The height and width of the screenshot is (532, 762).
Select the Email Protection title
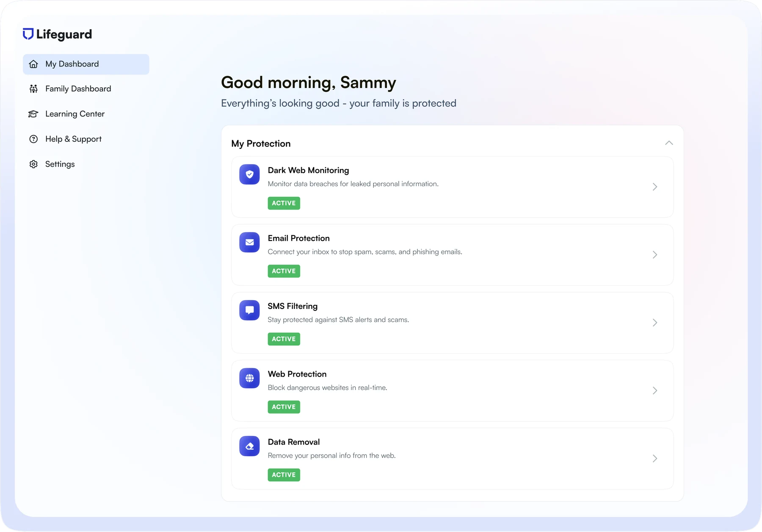point(298,238)
